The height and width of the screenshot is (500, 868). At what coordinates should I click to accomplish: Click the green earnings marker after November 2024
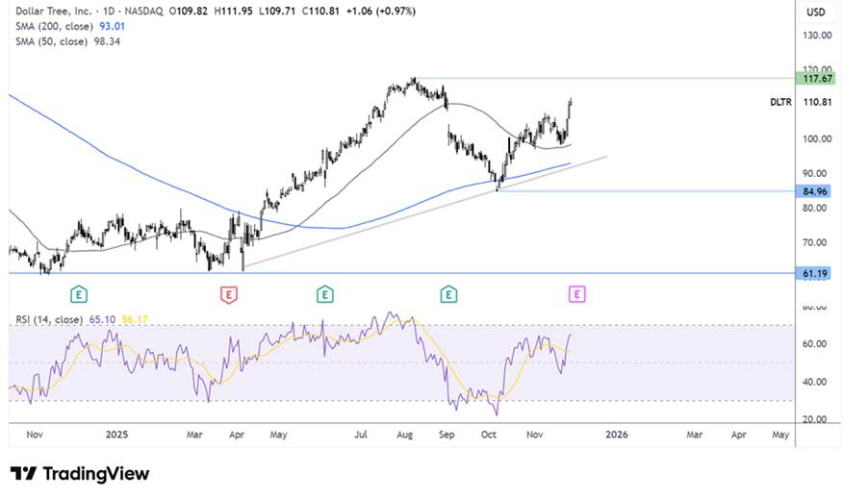80,294
